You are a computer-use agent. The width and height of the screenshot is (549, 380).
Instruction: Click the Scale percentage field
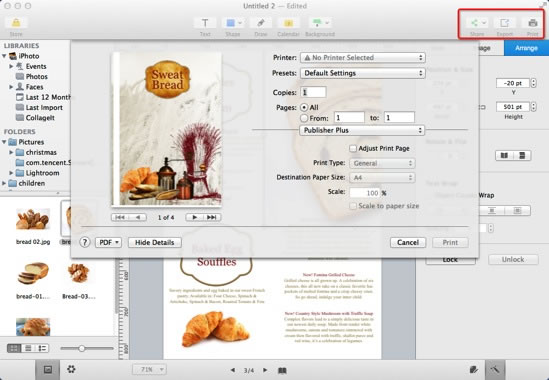tap(364, 193)
